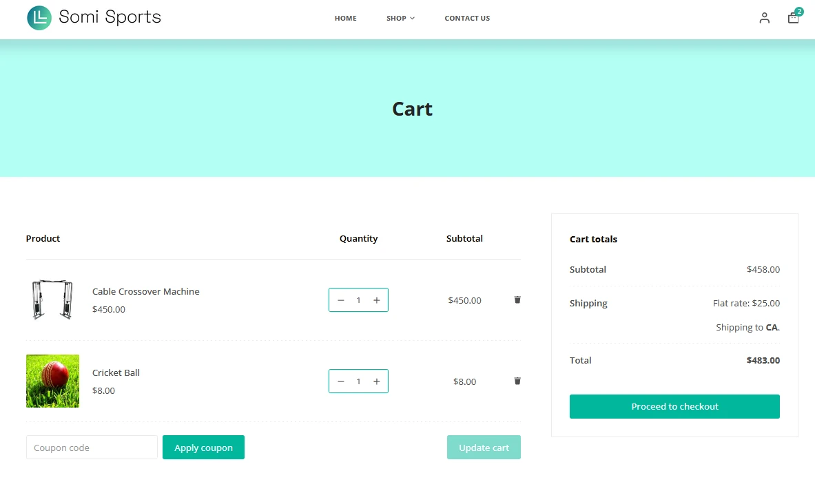
Task: Decrease Cricket Ball quantity
Action: coord(340,381)
